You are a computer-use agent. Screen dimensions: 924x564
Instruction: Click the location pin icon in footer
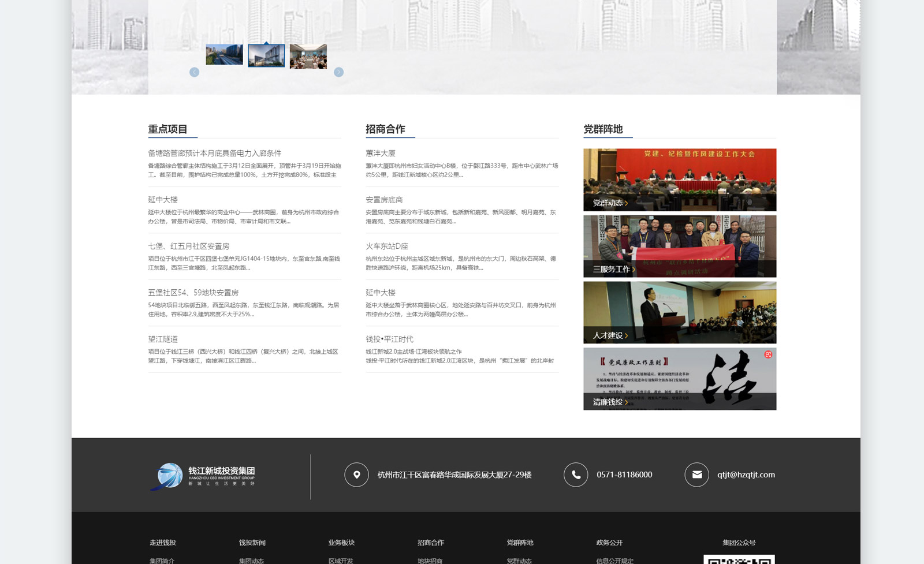click(x=356, y=475)
